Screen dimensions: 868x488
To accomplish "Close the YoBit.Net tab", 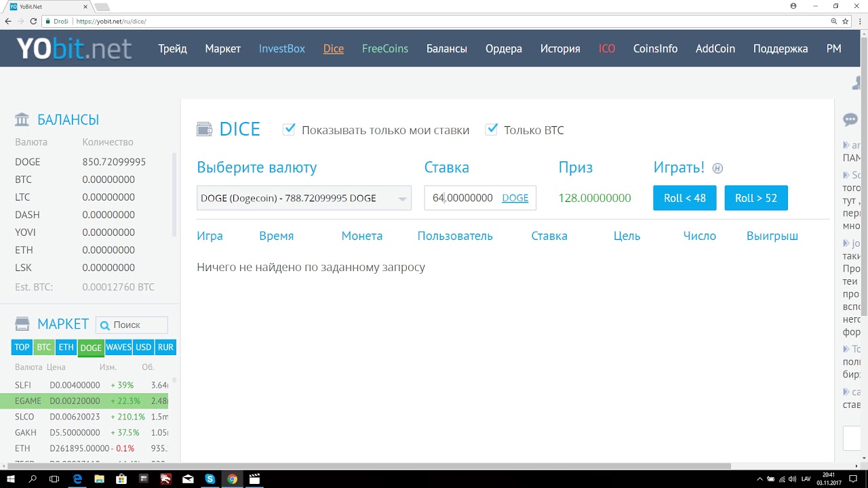I will point(85,7).
